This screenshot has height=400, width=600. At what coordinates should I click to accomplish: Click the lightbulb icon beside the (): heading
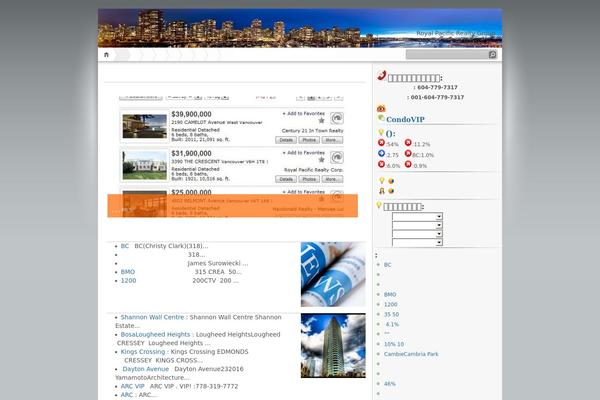click(381, 132)
